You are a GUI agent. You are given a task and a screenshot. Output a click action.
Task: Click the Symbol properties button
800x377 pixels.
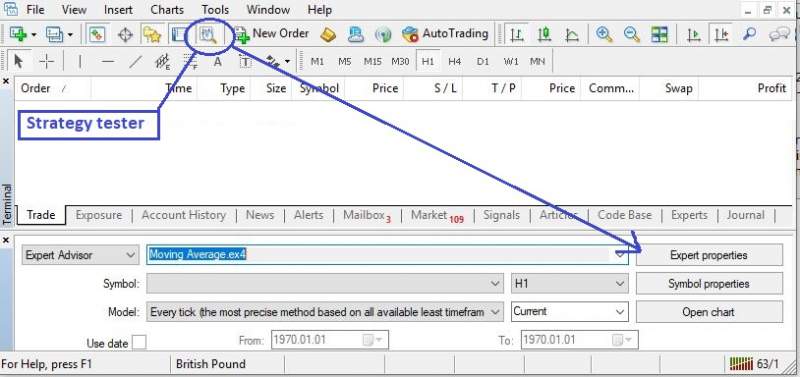709,284
